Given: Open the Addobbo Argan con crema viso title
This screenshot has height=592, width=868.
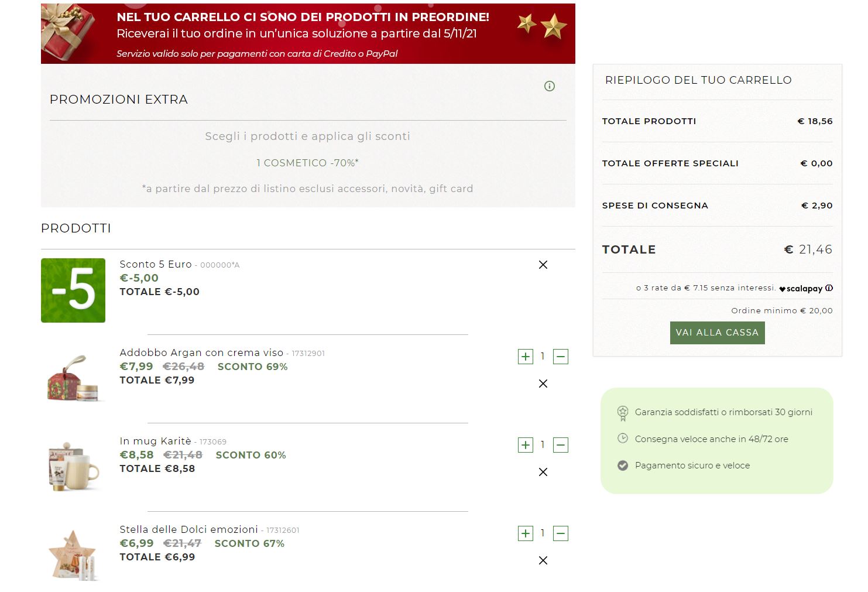Looking at the screenshot, I should coord(201,353).
